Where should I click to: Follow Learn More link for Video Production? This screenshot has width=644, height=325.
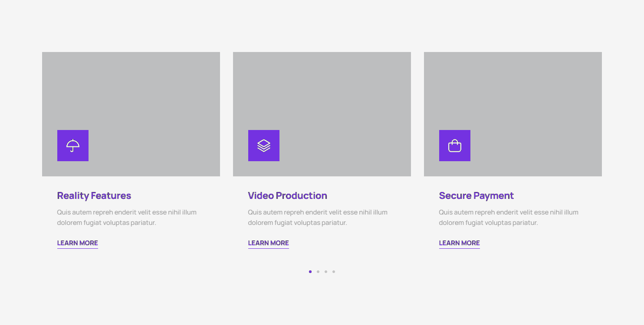[269, 243]
